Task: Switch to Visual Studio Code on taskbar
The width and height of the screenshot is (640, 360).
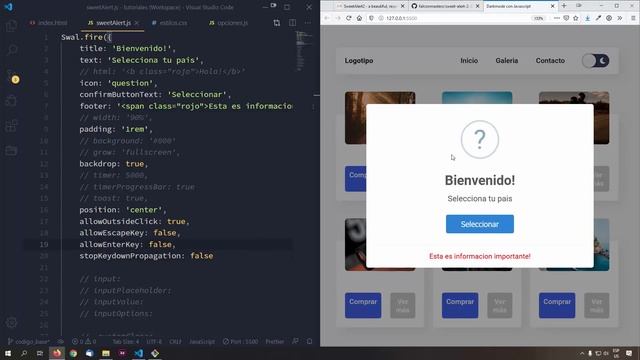Action: 138,353
